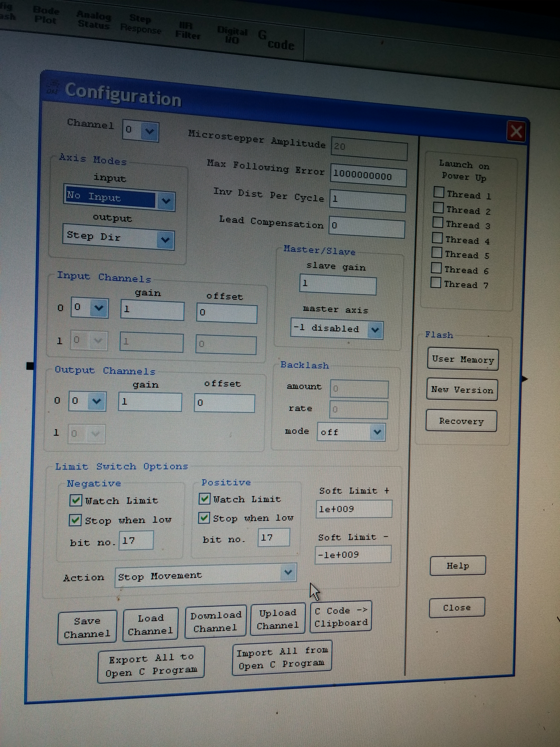The height and width of the screenshot is (747, 560).
Task: Open the master axis dropdown
Action: coord(375,330)
